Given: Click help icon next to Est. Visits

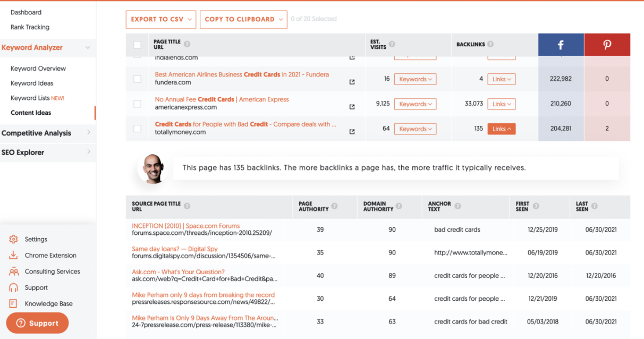Looking at the screenshot, I should (392, 44).
